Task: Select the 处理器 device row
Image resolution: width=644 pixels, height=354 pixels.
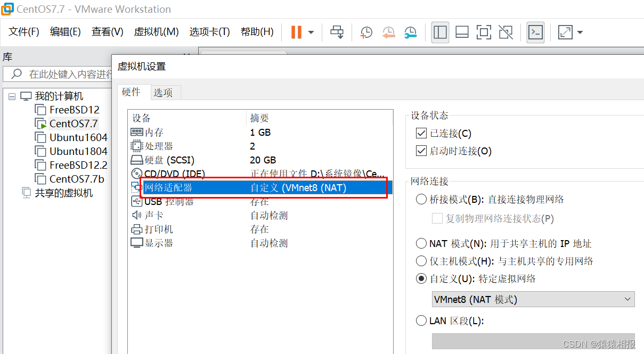Action: point(261,146)
